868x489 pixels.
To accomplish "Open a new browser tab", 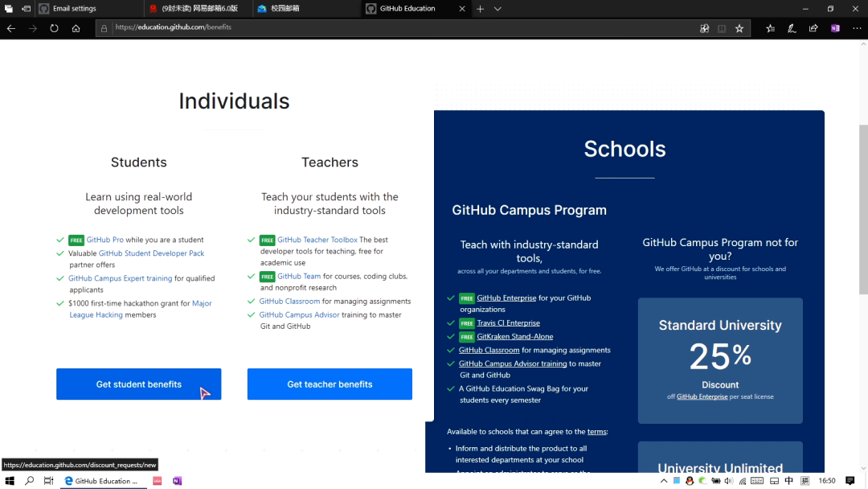I will 480,9.
